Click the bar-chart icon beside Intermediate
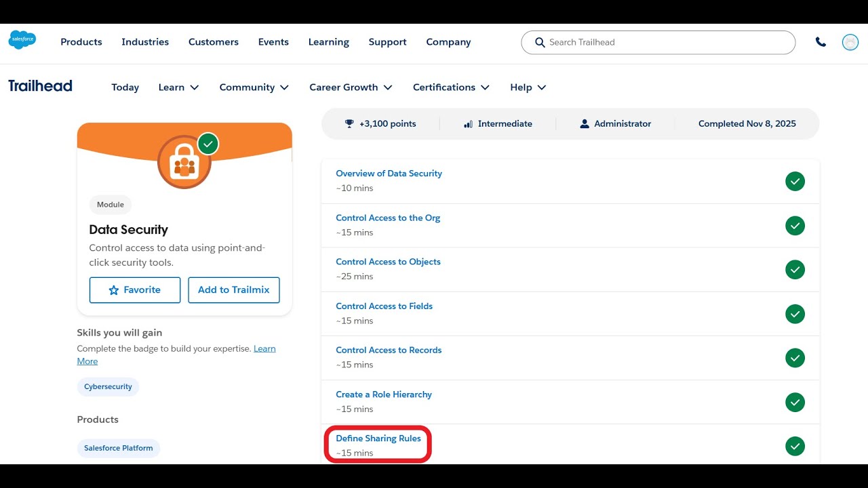This screenshot has width=868, height=488. pyautogui.click(x=468, y=123)
